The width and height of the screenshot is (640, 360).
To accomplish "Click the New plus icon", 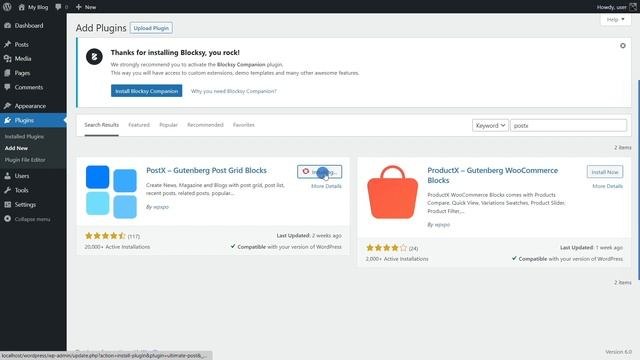I will 79,7.
